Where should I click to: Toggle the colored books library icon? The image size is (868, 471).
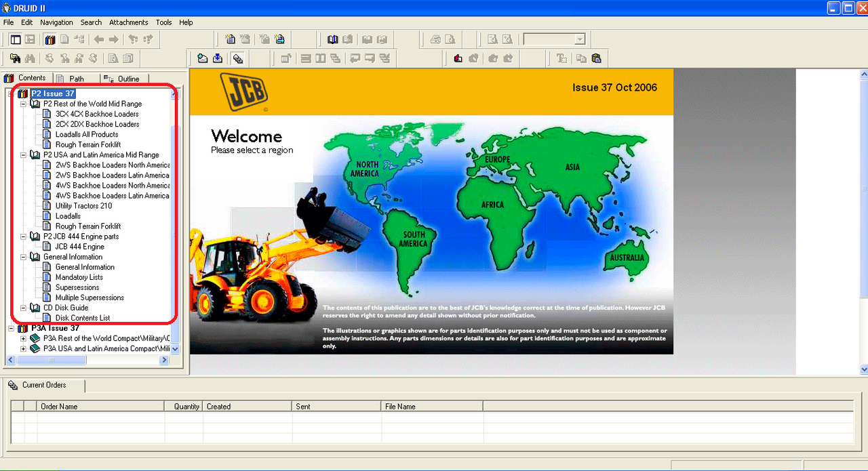click(50, 40)
